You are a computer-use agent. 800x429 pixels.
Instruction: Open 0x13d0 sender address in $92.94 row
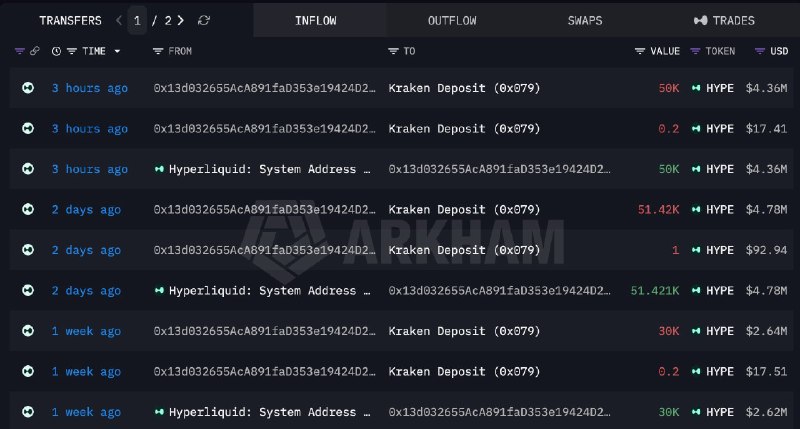click(264, 250)
